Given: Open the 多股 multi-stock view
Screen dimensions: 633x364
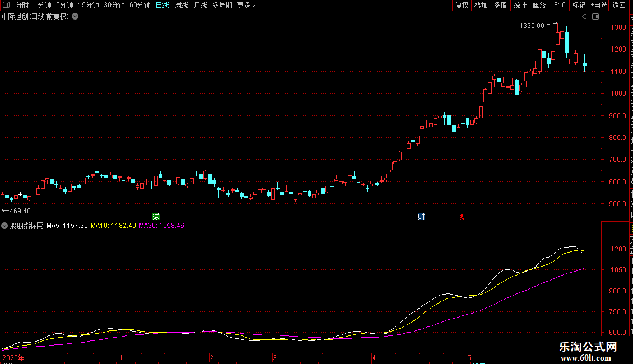Looking at the screenshot, I should pos(500,5).
